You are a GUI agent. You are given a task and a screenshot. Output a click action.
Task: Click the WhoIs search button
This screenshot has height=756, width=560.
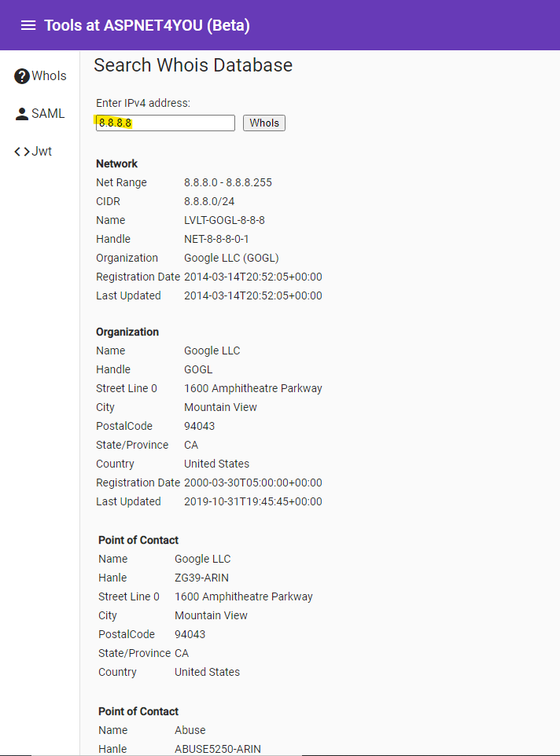[263, 123]
